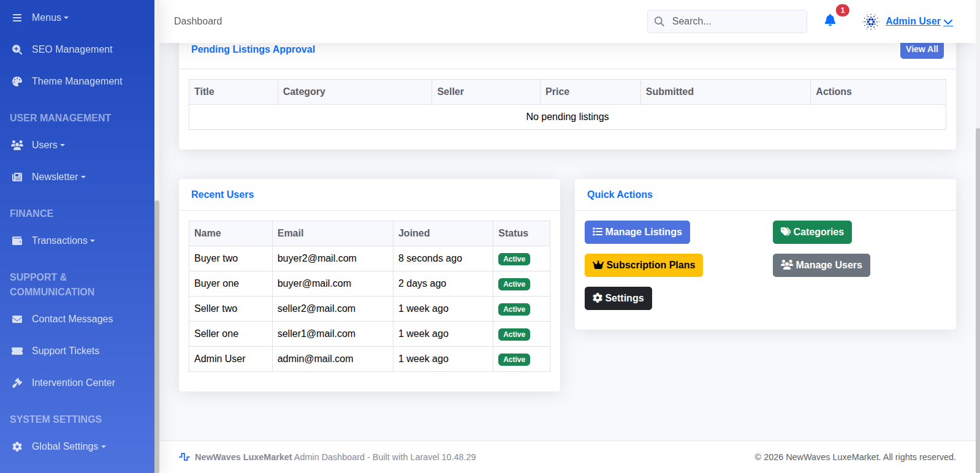The height and width of the screenshot is (473, 980).
Task: Click the red notification count badge
Action: (x=843, y=10)
